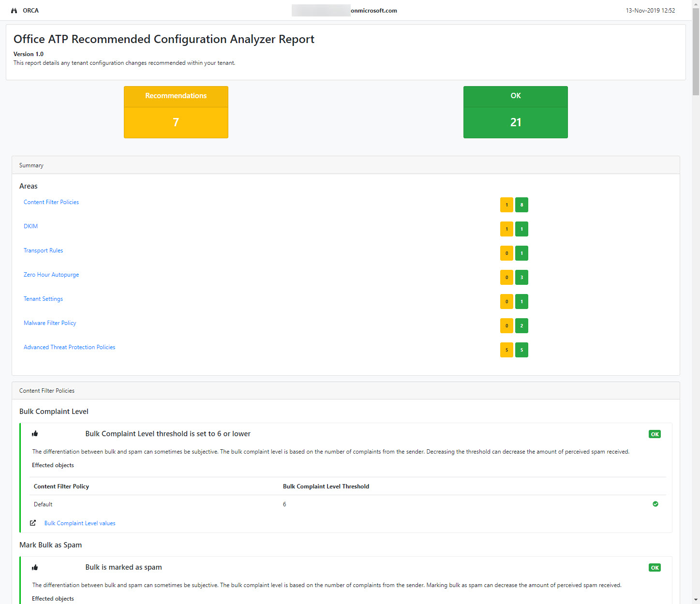The height and width of the screenshot is (604, 700).
Task: Click the threshold value 6 cell
Action: click(x=284, y=504)
